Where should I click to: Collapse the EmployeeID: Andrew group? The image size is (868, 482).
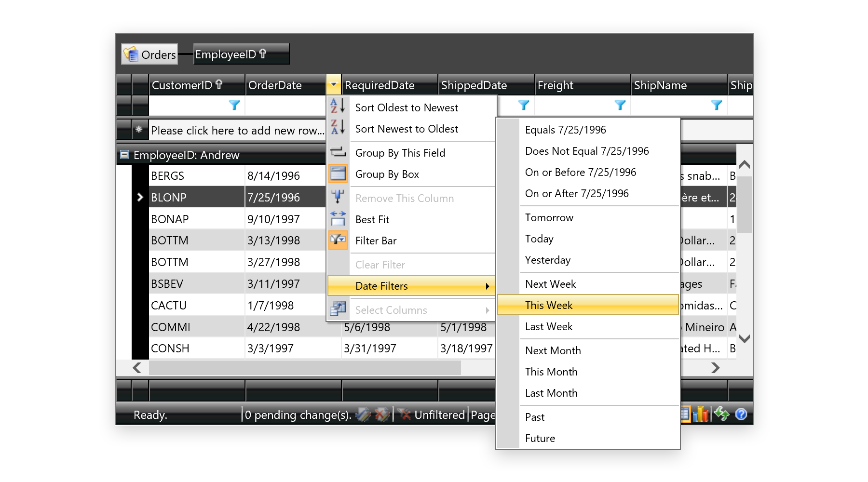point(124,155)
